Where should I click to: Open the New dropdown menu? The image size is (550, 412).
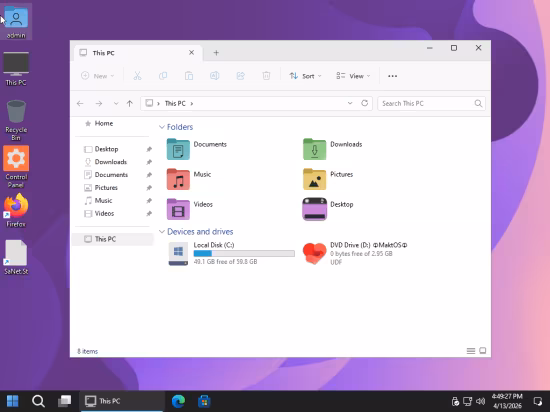[98, 76]
